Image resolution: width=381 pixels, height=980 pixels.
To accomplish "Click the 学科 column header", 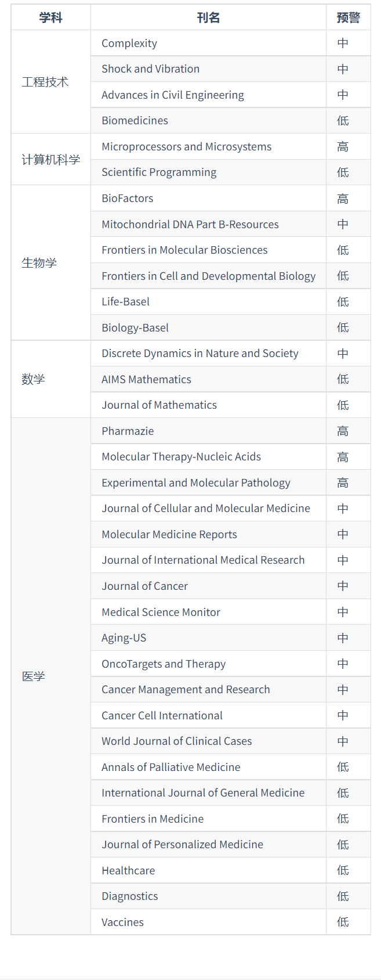I will point(50,17).
